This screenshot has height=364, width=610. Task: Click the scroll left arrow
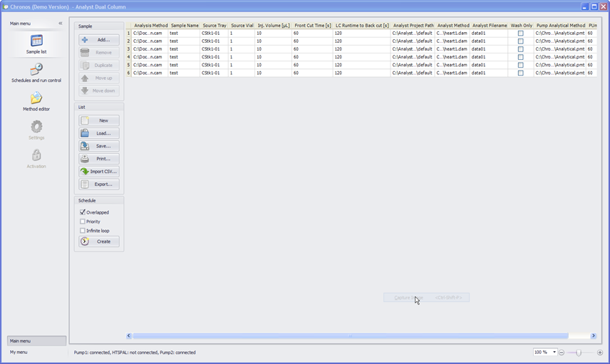coord(129,336)
